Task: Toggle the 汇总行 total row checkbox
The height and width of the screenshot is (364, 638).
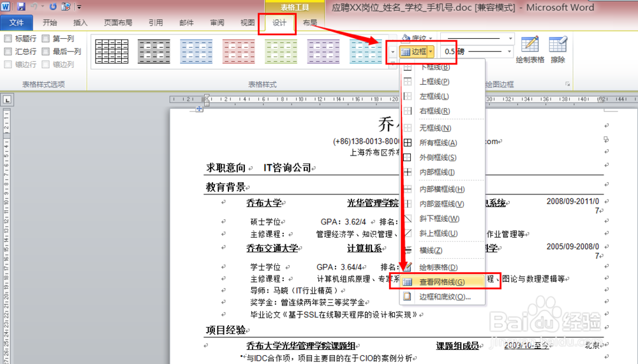Action: (x=8, y=52)
